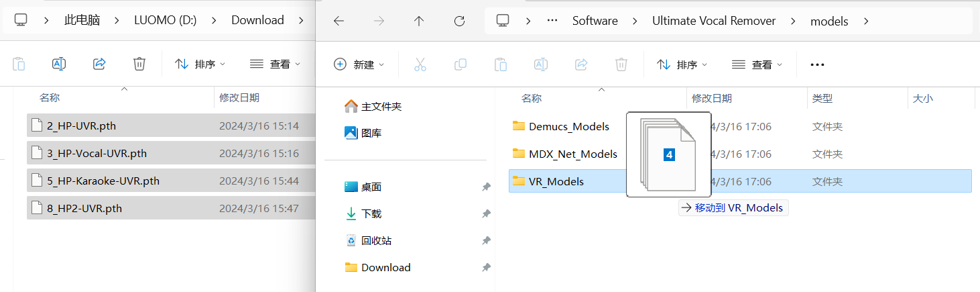Select the MDX_Net_Models folder
This screenshot has height=292, width=980.
tap(740, 154)
